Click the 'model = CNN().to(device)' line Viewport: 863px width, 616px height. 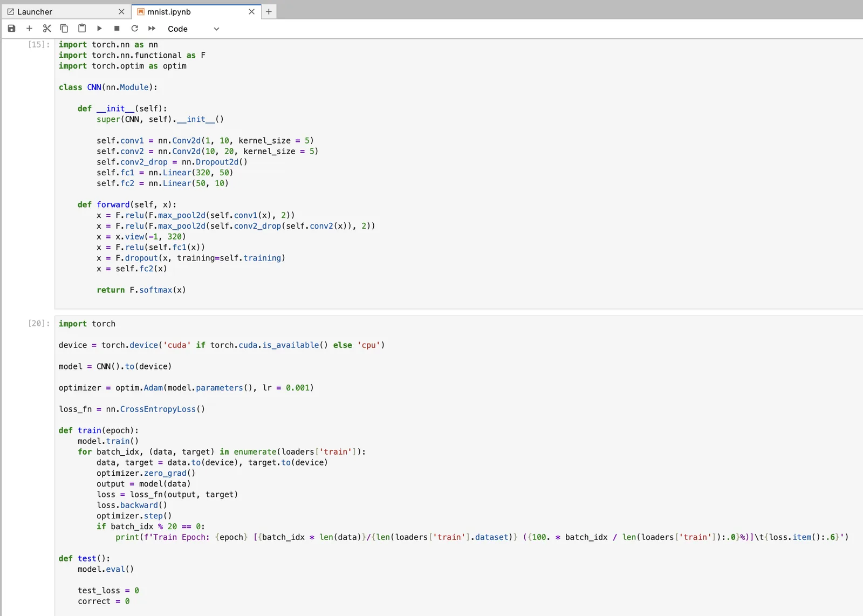115,367
